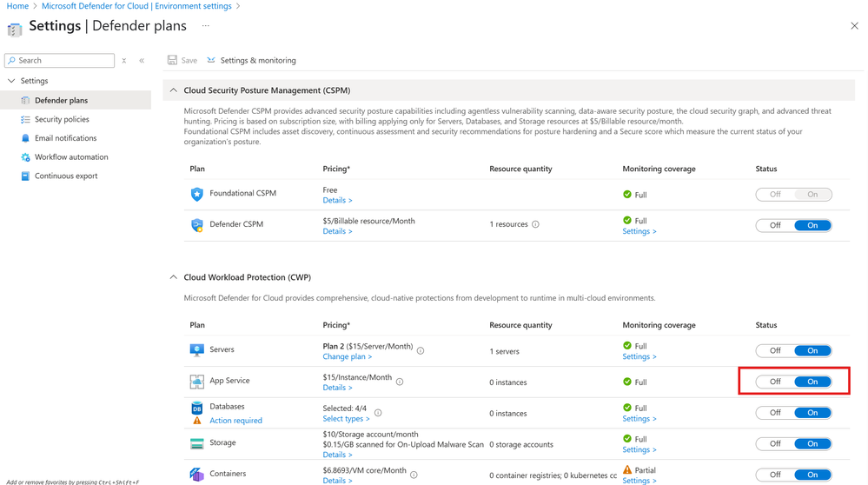
Task: Open Settings link for Defender CSPM coverage
Action: pos(639,231)
